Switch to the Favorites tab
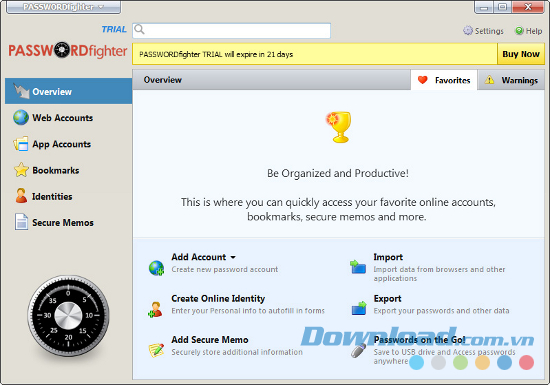Screen dimensions: 550x385 click(x=444, y=80)
